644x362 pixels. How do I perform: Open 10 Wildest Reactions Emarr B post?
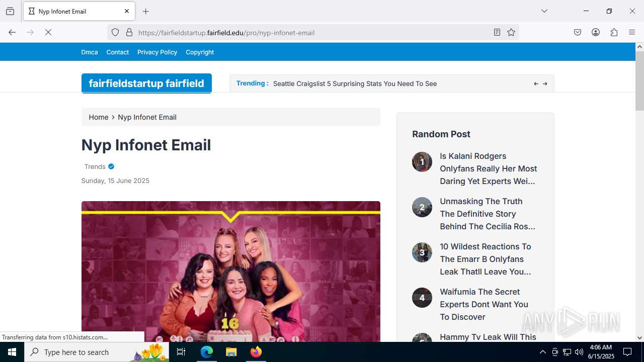tap(485, 259)
